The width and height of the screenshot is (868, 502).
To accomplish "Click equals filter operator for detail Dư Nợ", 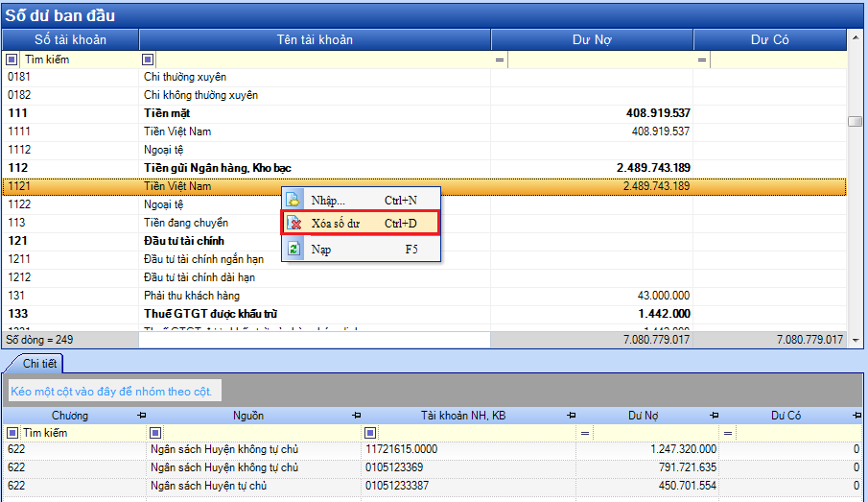I will click(x=584, y=433).
